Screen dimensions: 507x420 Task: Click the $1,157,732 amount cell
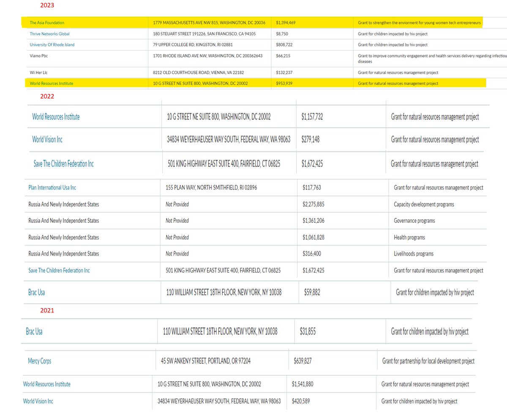pos(312,117)
